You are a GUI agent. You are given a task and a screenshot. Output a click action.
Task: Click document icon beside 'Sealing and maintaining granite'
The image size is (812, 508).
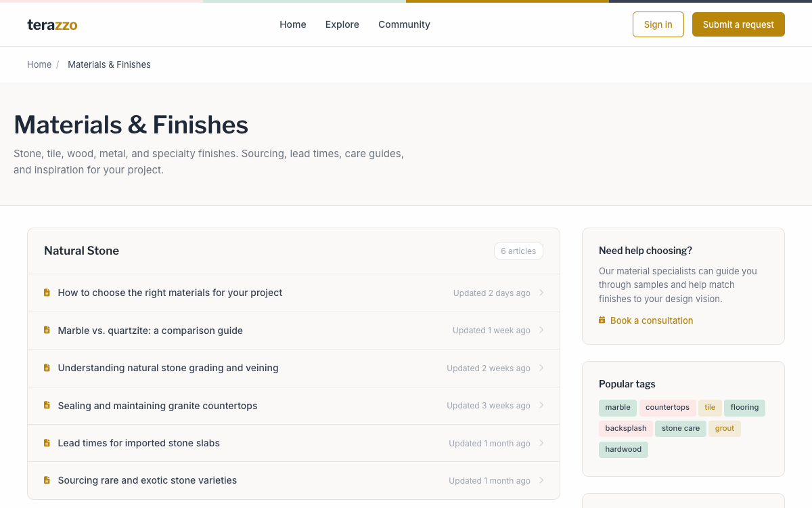pyautogui.click(x=47, y=405)
